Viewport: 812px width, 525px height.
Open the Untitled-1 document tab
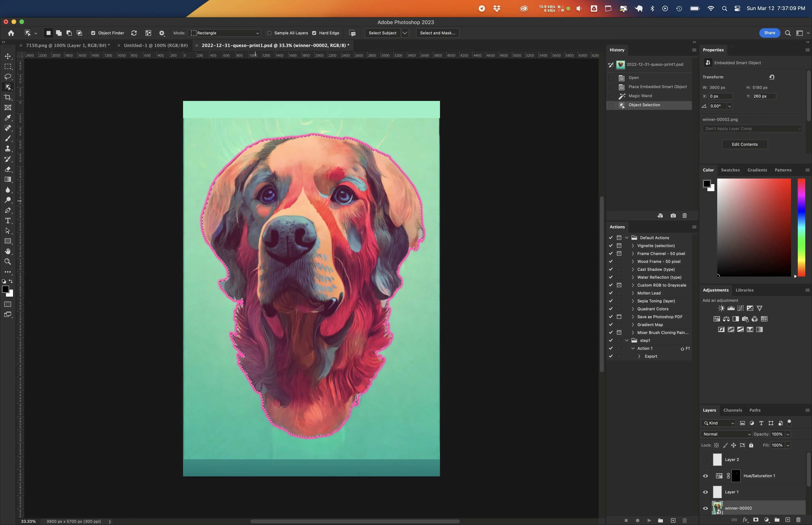(155, 45)
